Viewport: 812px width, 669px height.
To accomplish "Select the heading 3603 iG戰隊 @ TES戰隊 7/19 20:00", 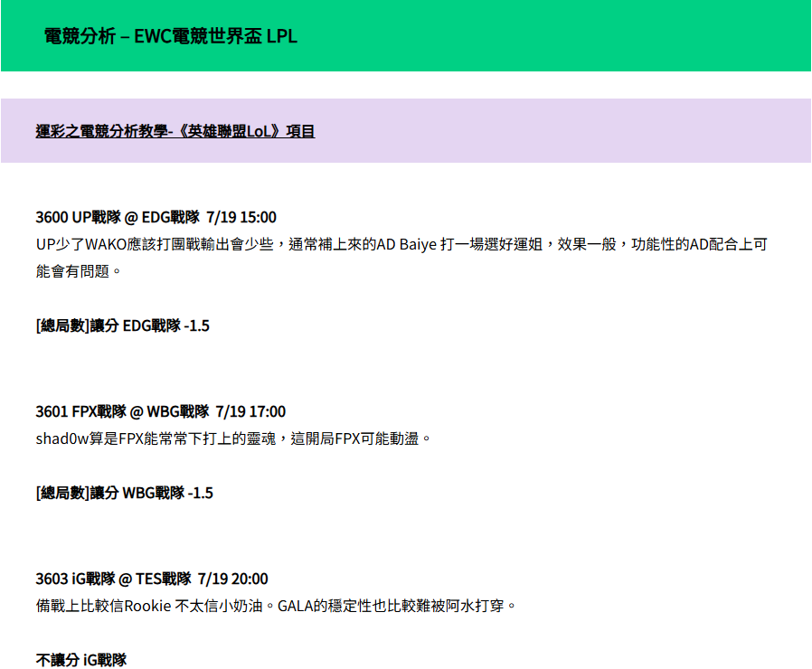I will (152, 579).
